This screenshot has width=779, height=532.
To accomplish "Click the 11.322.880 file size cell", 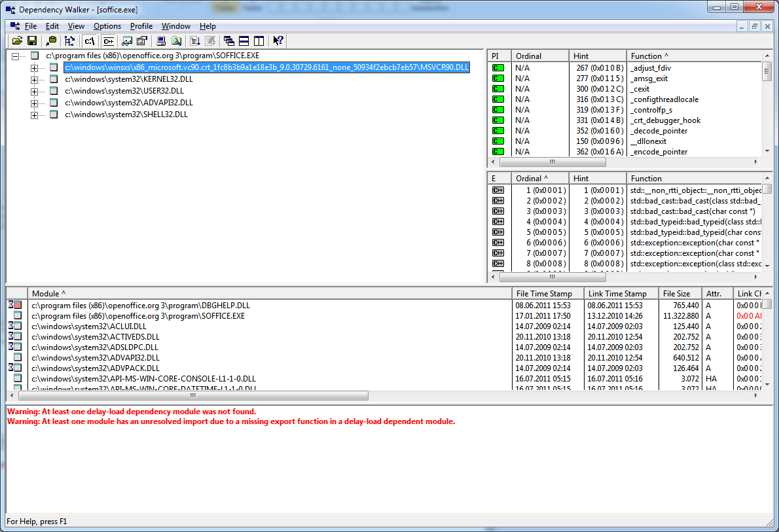I will 681,316.
